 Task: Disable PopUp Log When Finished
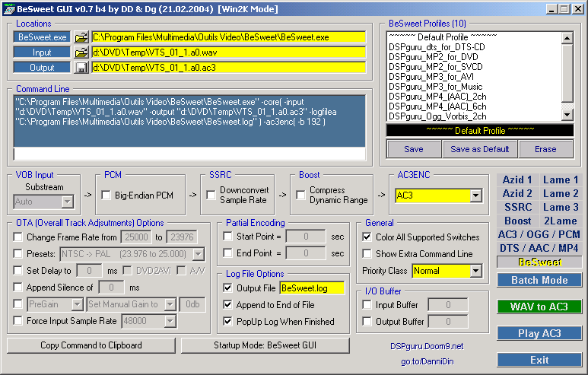[x=227, y=322]
